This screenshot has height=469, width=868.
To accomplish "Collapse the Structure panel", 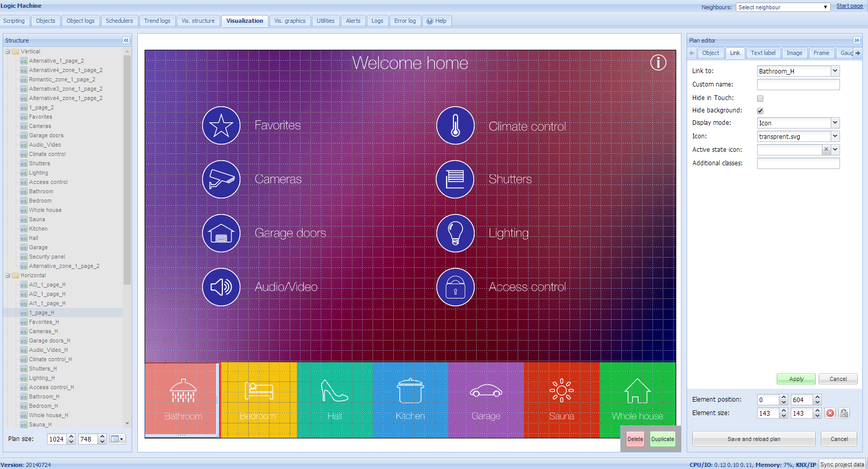I will click(126, 40).
